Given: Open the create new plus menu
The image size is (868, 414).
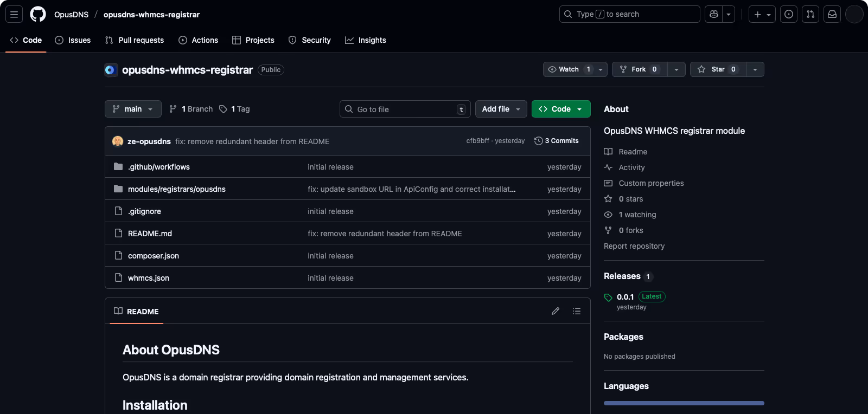Looking at the screenshot, I should pos(762,14).
